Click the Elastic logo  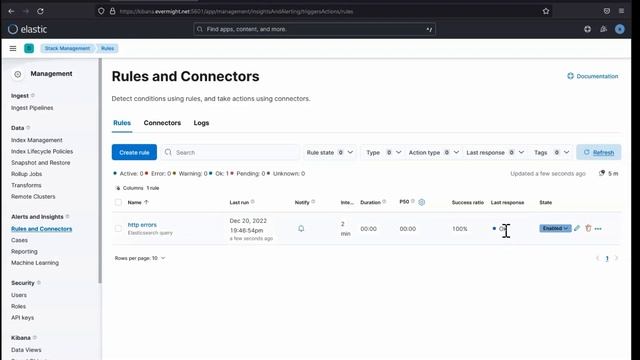[28, 29]
